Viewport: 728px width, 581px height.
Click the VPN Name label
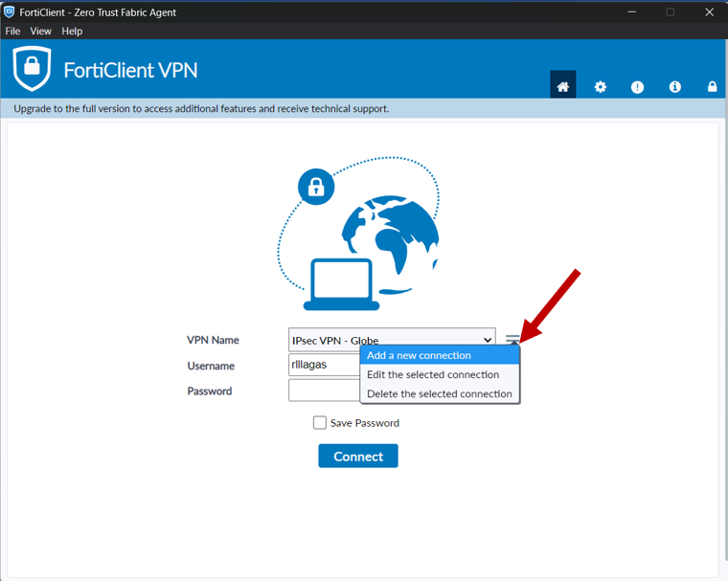coord(213,340)
